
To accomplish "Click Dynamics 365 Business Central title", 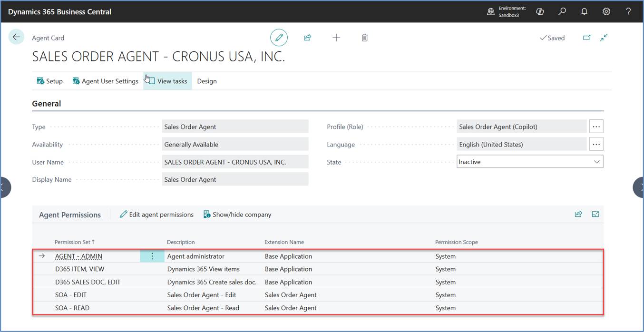I will point(59,11).
